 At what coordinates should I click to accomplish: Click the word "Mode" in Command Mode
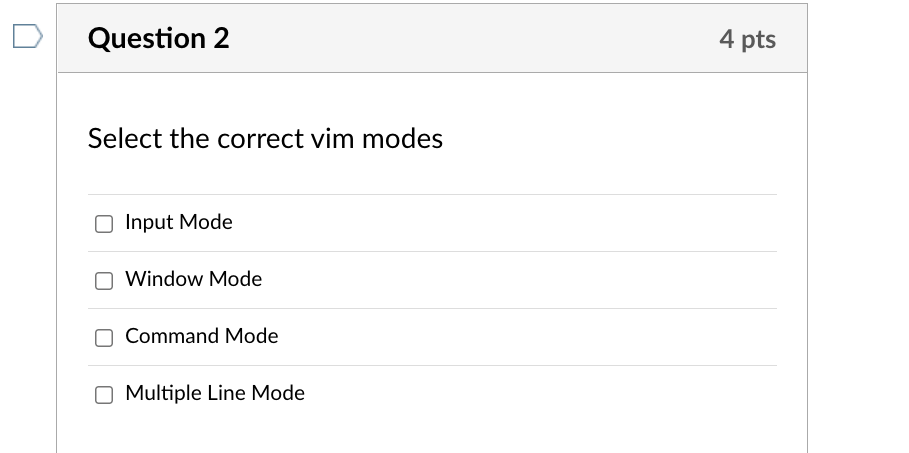pyautogui.click(x=252, y=336)
